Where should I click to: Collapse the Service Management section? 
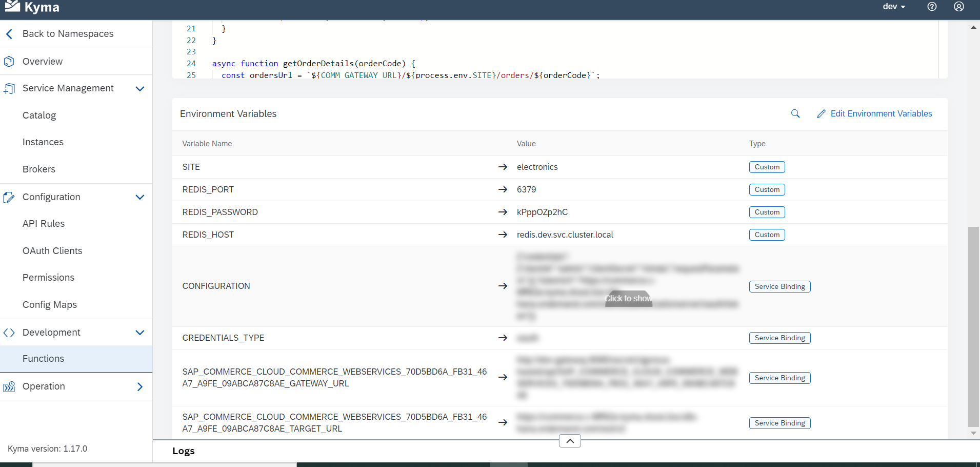coord(139,88)
